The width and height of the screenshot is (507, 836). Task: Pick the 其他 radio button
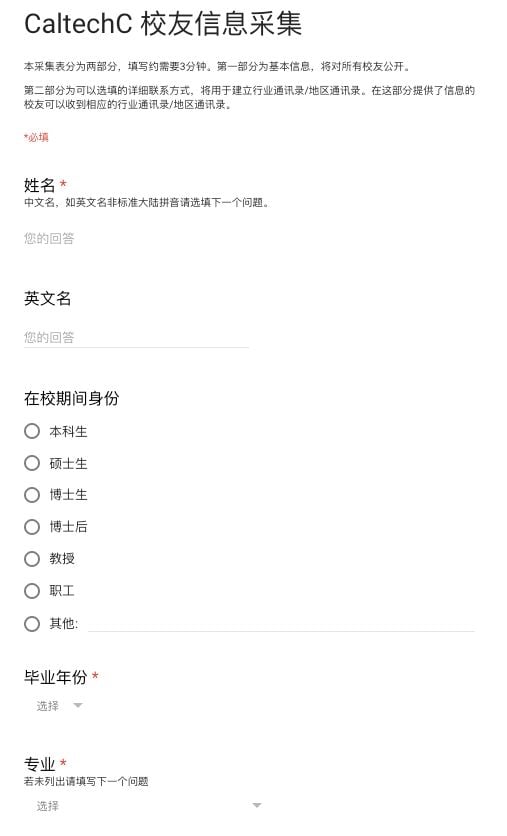point(32,623)
